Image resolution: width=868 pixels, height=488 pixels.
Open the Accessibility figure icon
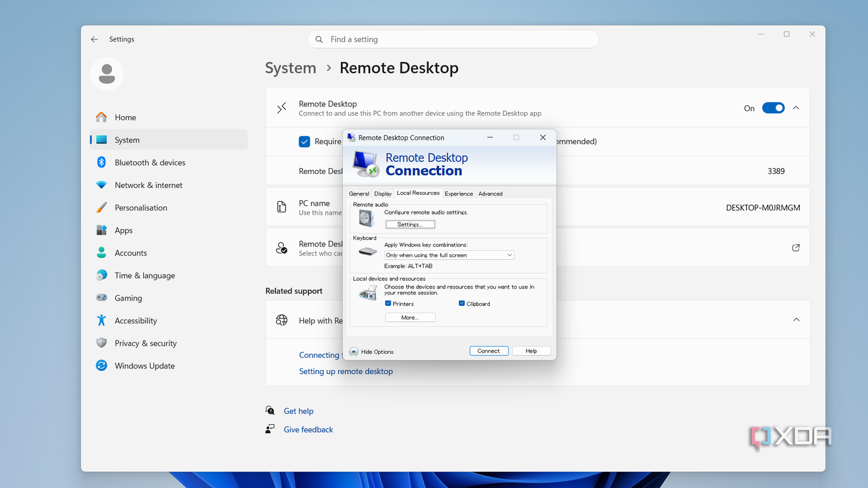101,320
